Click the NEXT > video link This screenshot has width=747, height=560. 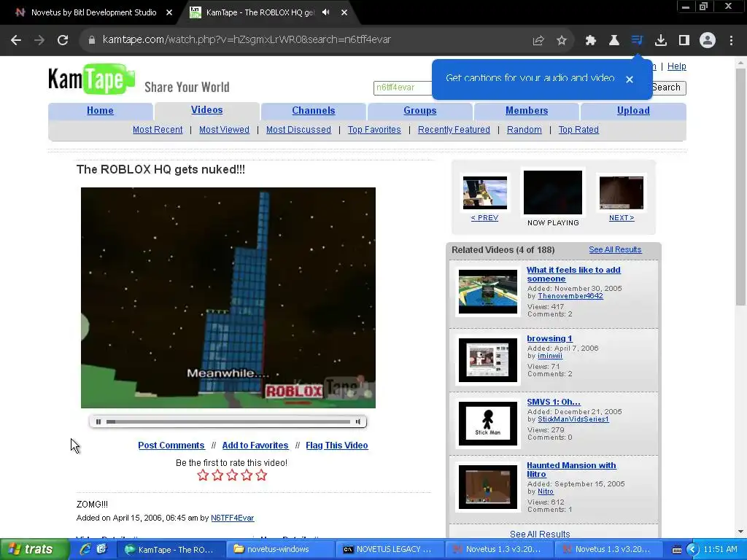(622, 217)
